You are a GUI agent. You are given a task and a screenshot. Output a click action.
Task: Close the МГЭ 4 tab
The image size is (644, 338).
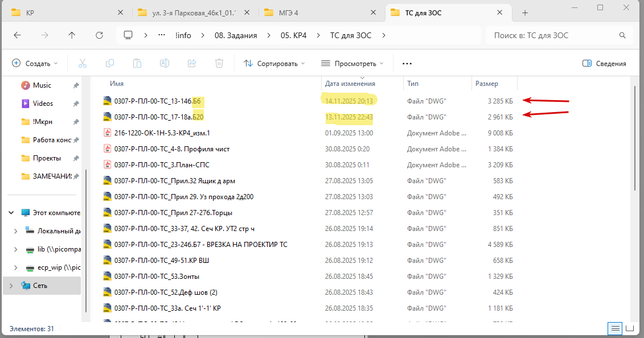pyautogui.click(x=374, y=13)
